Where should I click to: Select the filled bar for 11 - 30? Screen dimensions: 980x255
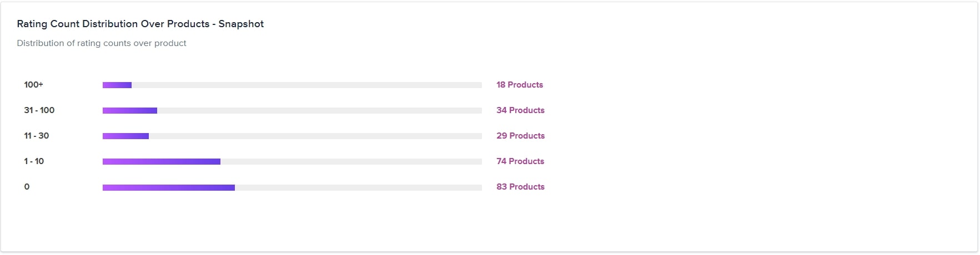point(125,136)
